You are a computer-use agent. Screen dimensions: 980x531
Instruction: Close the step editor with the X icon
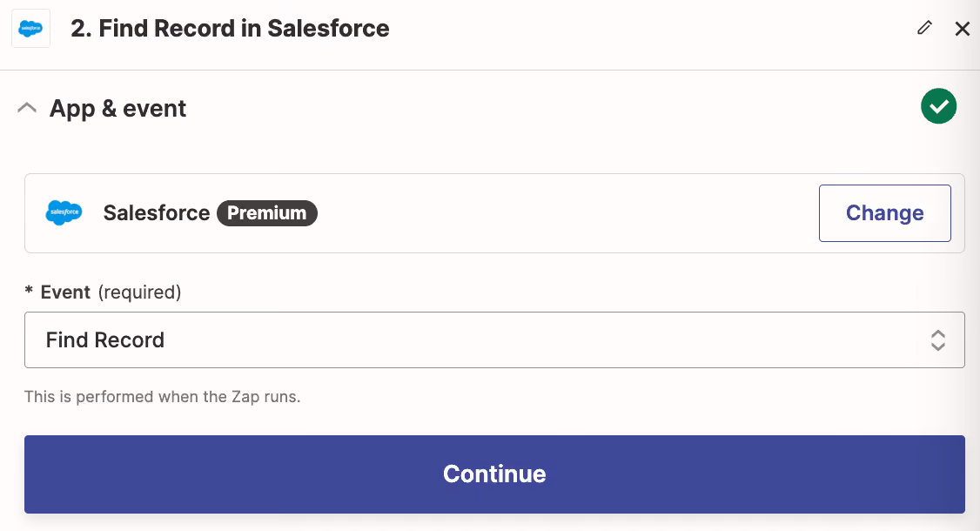click(962, 29)
